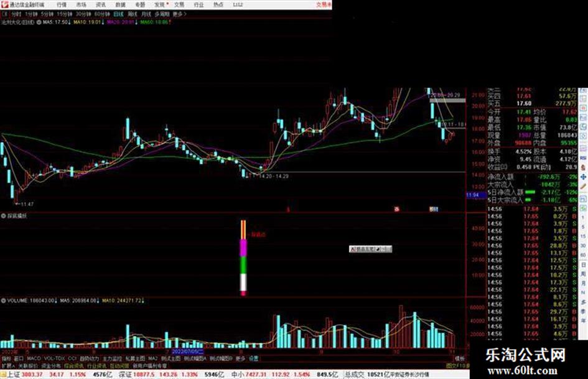
Task: Click the dollar-sign icon in right toolbar
Action: [584, 167]
